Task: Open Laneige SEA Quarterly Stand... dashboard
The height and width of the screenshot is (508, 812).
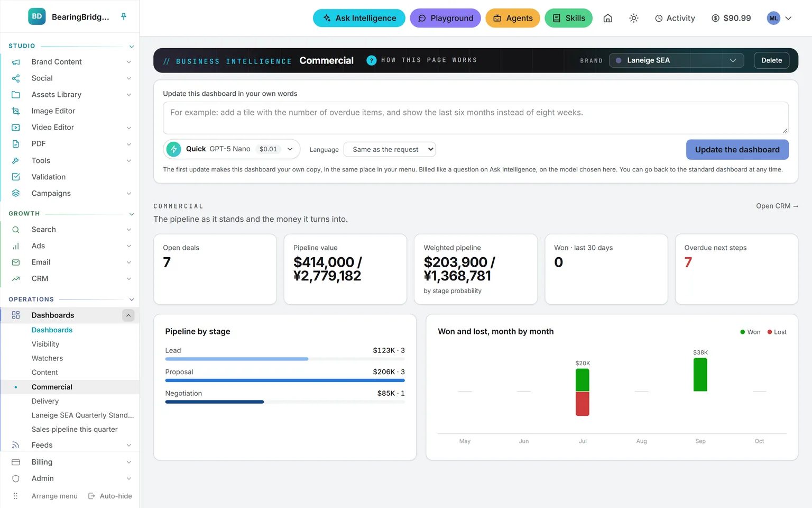Action: (82, 415)
